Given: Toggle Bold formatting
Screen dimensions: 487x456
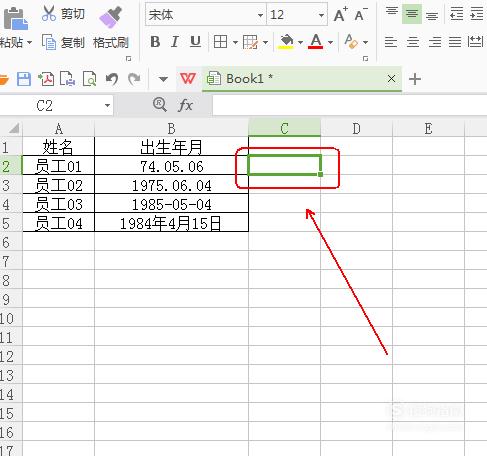Looking at the screenshot, I should click(x=155, y=42).
